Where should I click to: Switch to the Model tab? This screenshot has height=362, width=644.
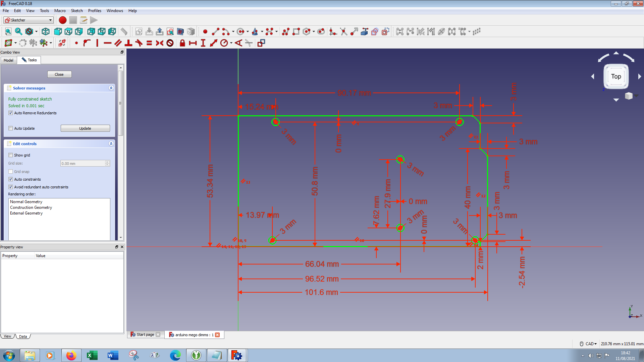(8, 60)
